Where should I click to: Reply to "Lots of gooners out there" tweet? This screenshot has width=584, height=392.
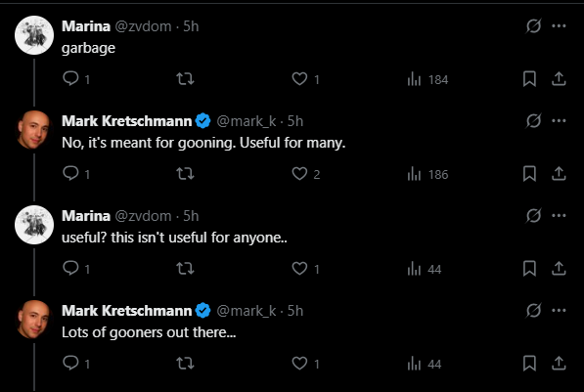click(70, 364)
